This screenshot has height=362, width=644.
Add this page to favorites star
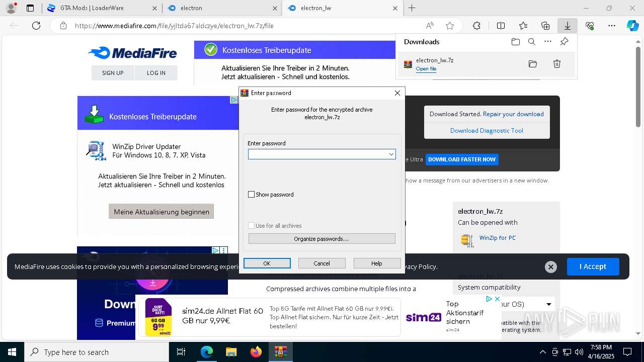450,26
